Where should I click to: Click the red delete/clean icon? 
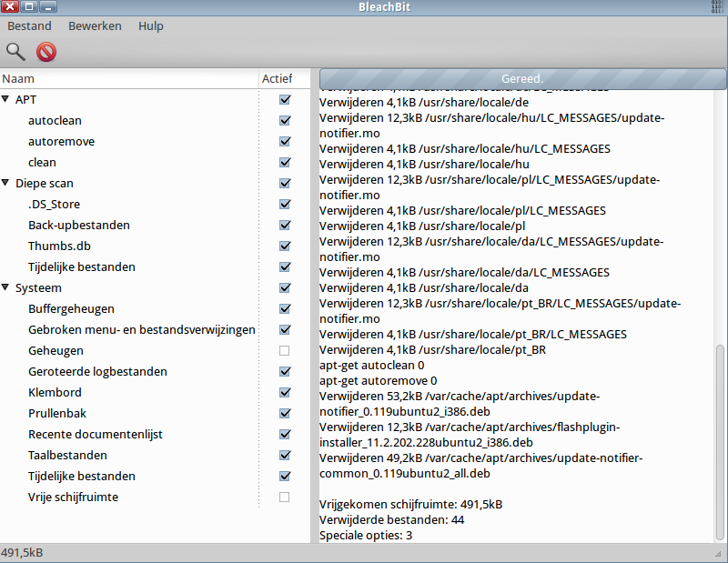(46, 52)
